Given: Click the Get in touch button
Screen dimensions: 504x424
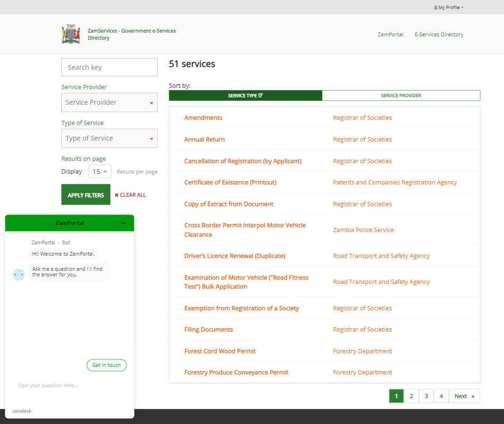Looking at the screenshot, I should pos(106,365).
